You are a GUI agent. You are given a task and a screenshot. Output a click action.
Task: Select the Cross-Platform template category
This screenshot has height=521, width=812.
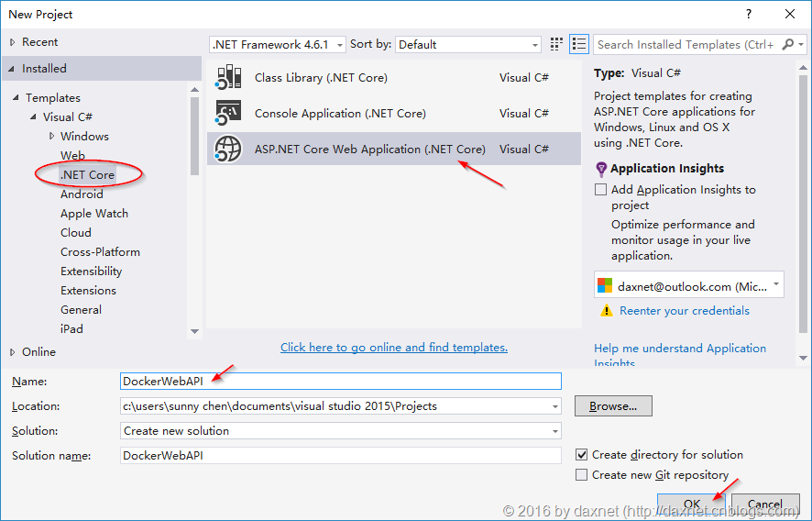click(x=100, y=252)
